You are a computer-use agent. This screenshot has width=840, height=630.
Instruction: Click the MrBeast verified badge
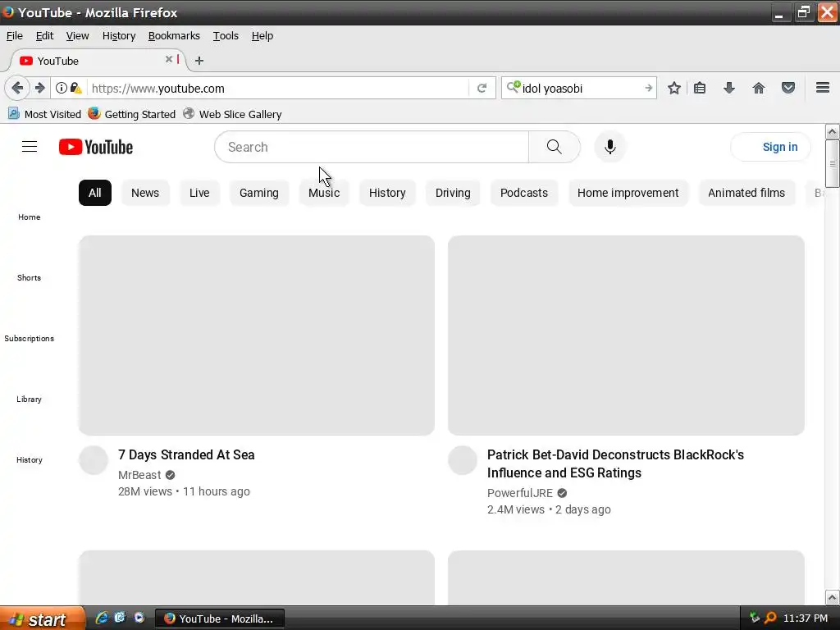pos(171,475)
